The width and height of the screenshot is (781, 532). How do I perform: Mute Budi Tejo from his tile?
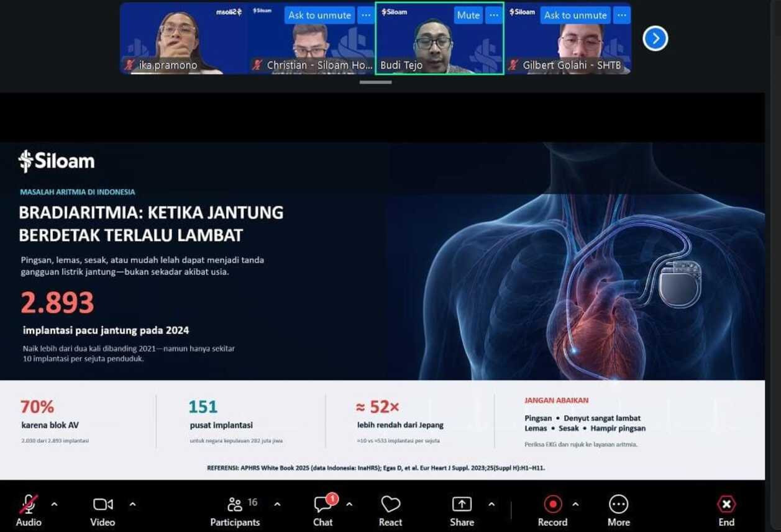[x=468, y=16]
